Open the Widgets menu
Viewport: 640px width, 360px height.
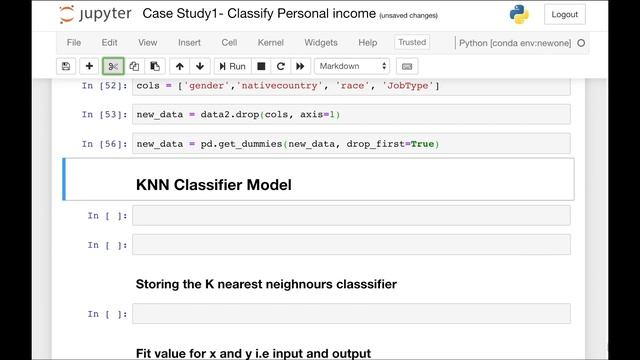[x=321, y=42]
